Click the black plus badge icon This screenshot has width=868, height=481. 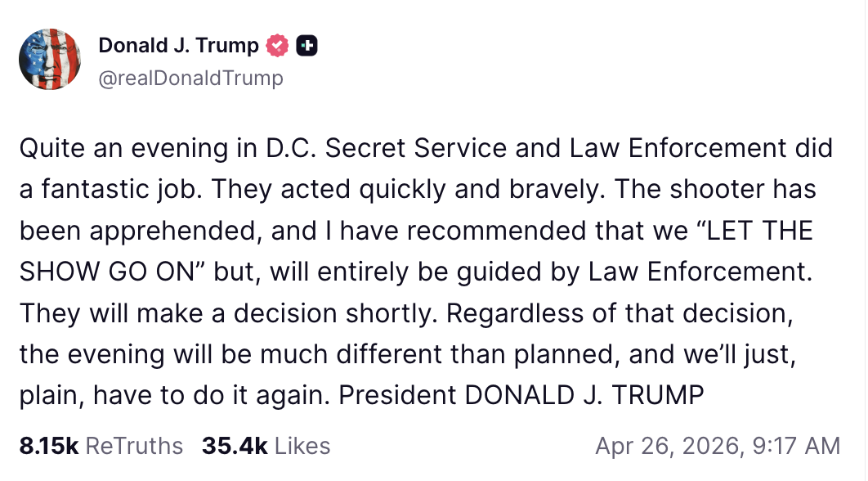(306, 46)
